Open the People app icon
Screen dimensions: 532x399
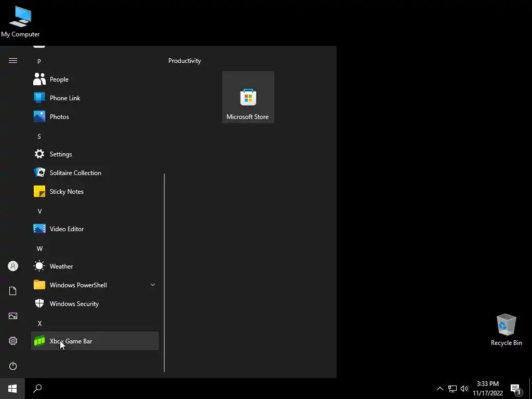pos(39,79)
